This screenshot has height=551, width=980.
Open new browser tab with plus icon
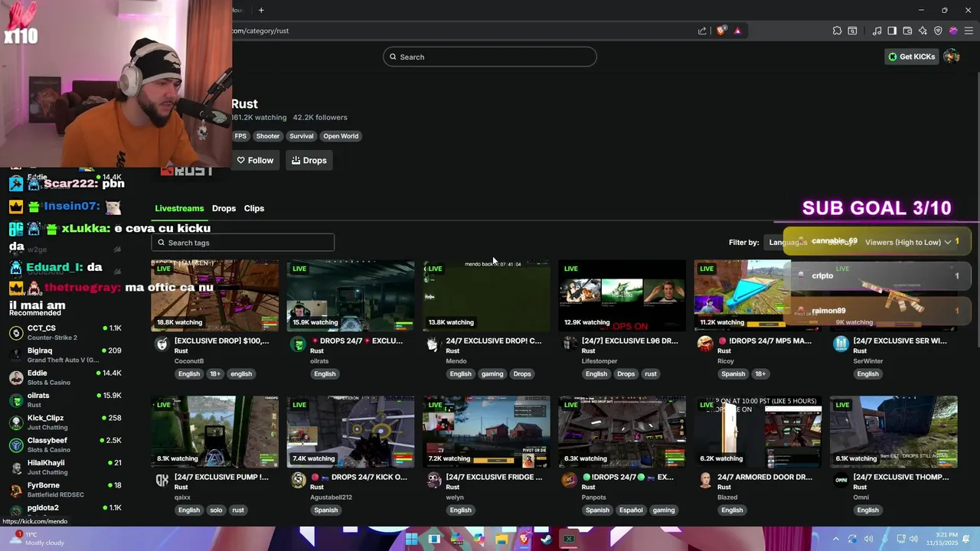(261, 10)
